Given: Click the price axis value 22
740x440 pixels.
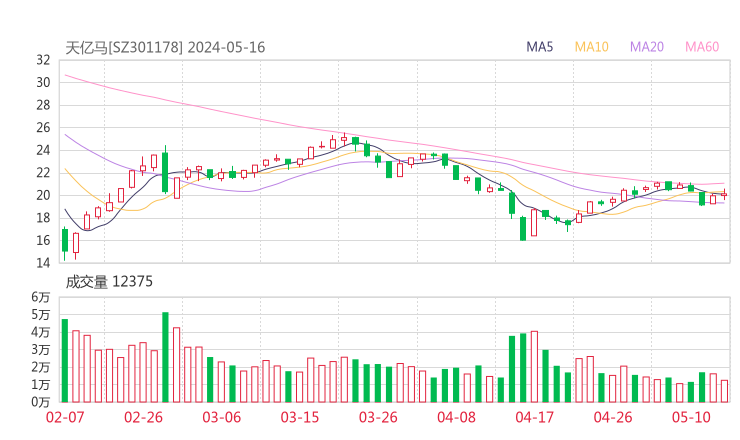Looking at the screenshot, I should (43, 173).
